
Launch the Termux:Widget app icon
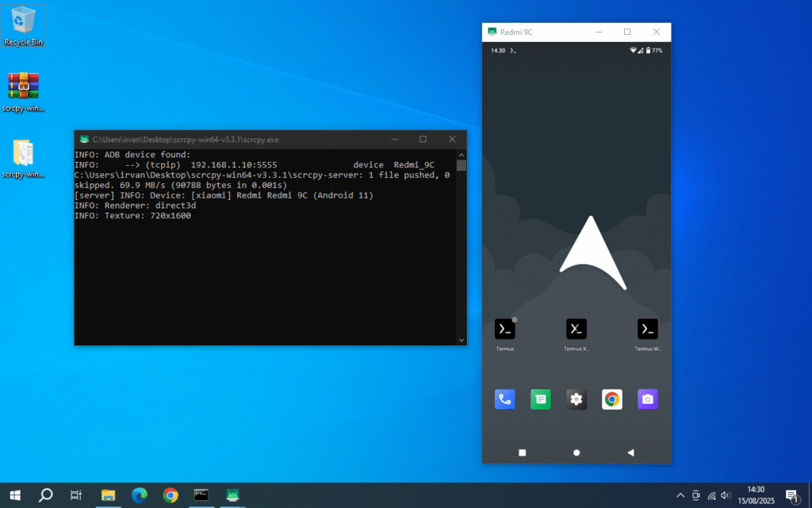pyautogui.click(x=648, y=329)
